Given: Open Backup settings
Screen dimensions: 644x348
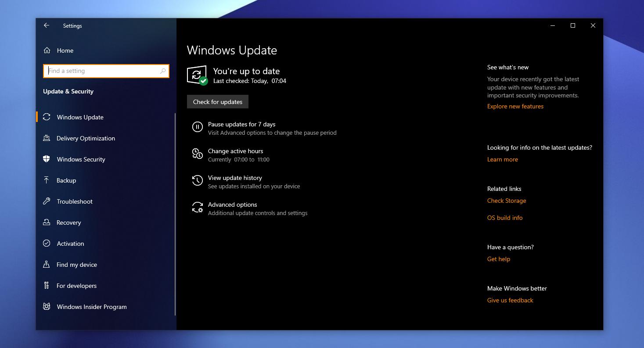Looking at the screenshot, I should pyautogui.click(x=105, y=180).
